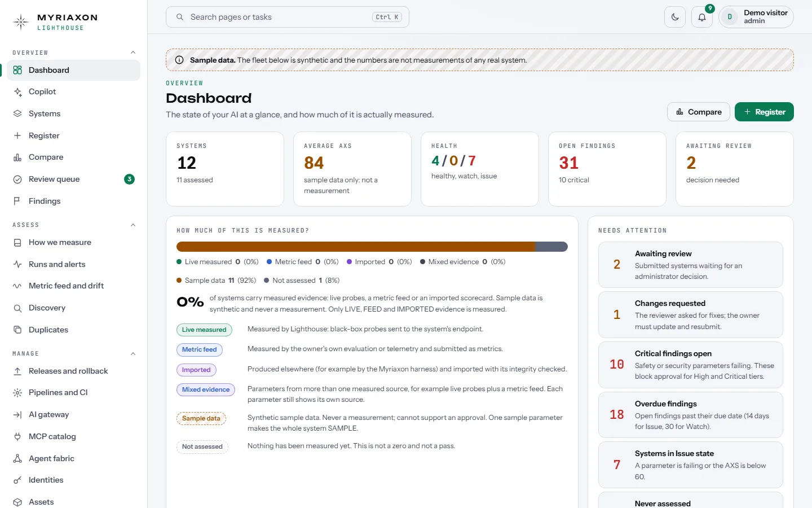Open the Compare sidebar item
The height and width of the screenshot is (508, 812).
(73, 157)
